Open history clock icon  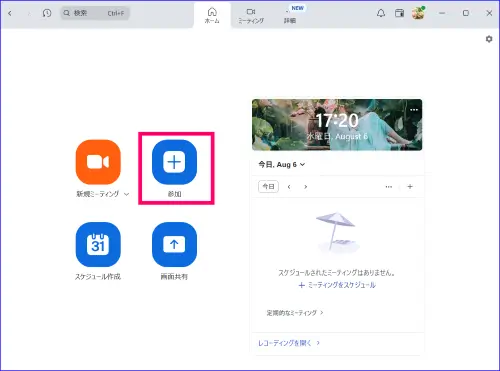click(47, 13)
